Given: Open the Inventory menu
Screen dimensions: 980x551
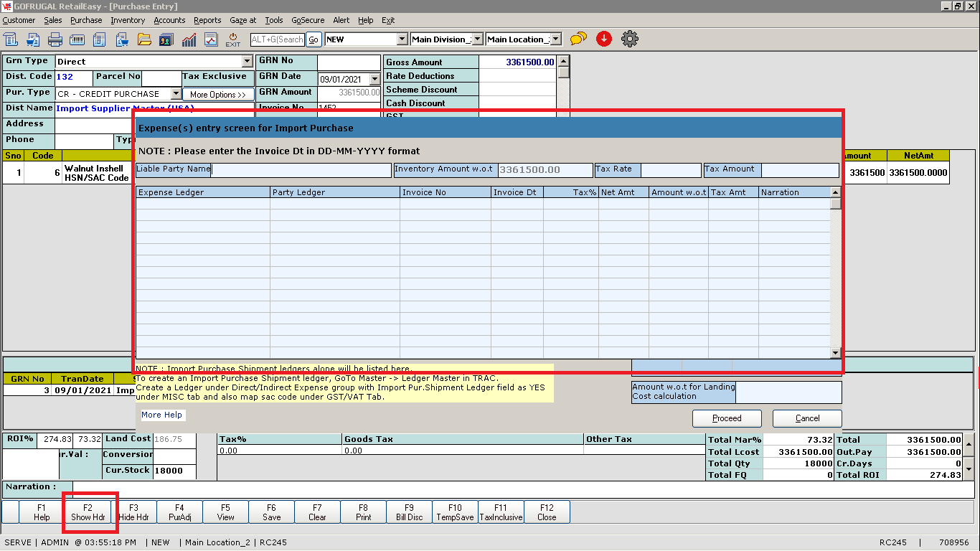Looking at the screenshot, I should tap(128, 20).
